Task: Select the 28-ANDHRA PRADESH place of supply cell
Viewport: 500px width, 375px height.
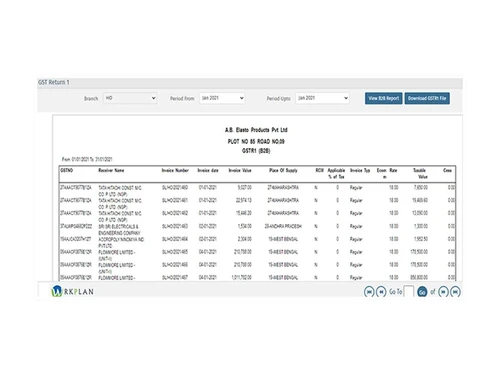Action: coord(283,226)
